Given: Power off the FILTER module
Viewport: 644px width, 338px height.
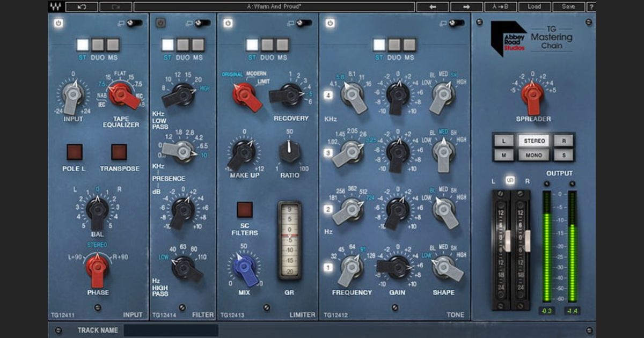Looking at the screenshot, I should (x=159, y=23).
